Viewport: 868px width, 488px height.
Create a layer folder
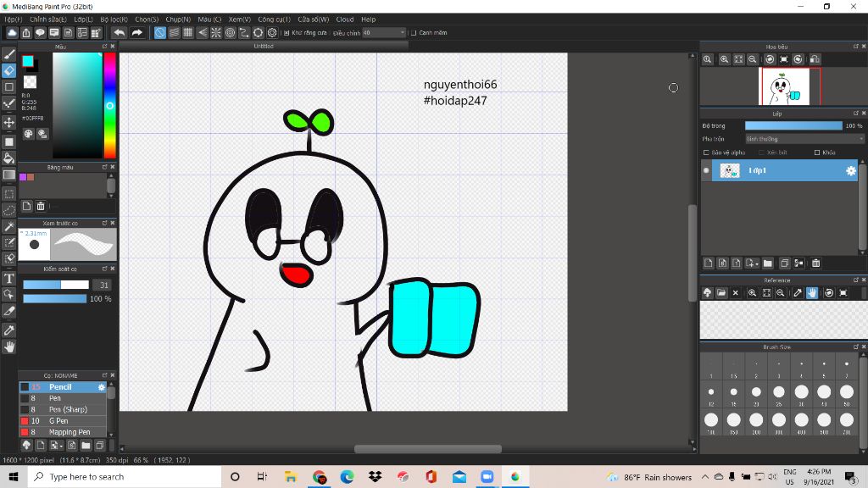coord(767,263)
